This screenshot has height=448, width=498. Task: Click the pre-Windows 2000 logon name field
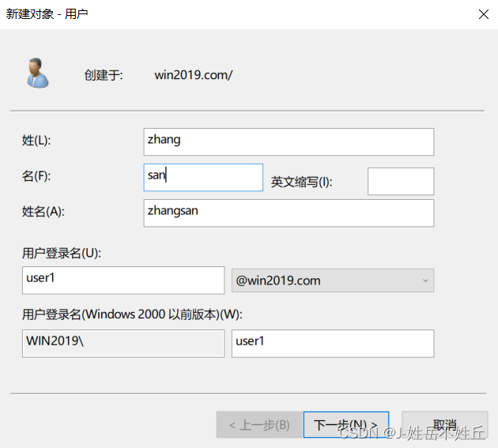pos(333,344)
